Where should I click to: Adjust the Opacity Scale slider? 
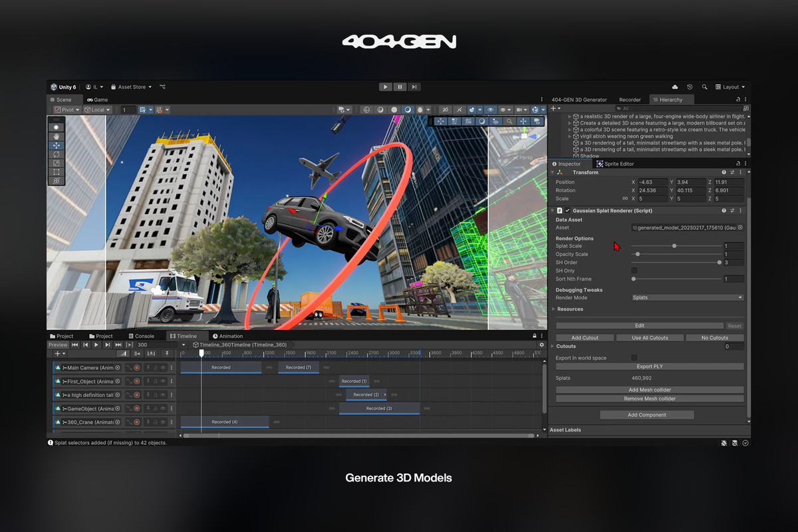[676, 254]
